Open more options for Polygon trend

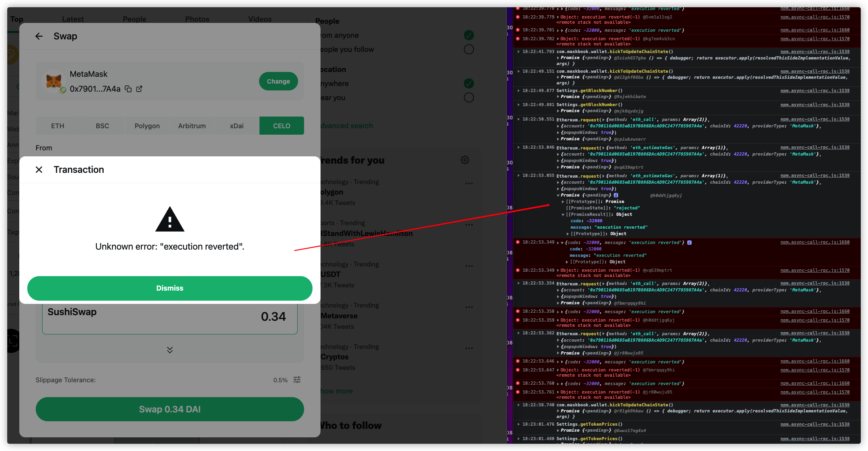pyautogui.click(x=469, y=183)
